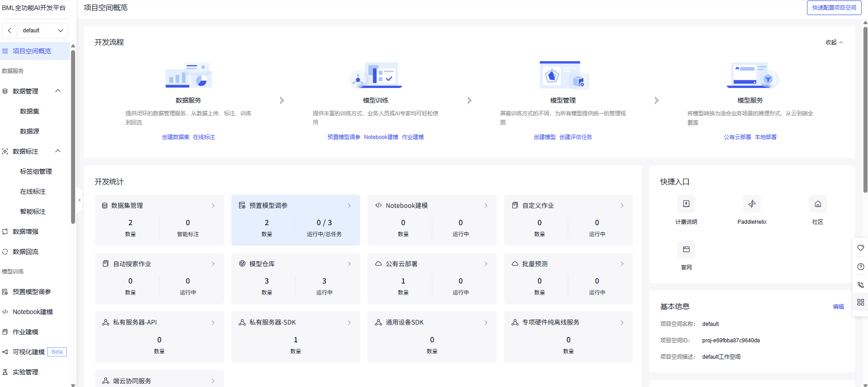
Task: Click the 私有服务器-API card icon
Action: 106,322
